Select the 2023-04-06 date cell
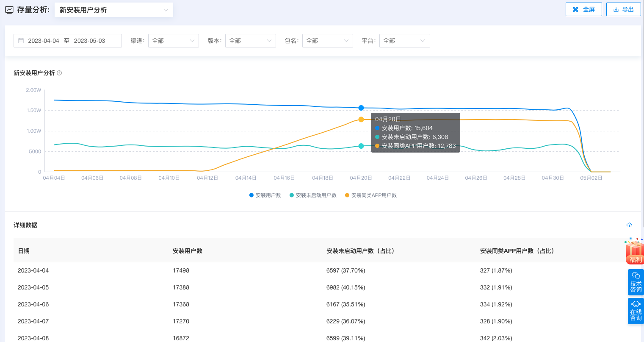This screenshot has height=342, width=644. 33,304
